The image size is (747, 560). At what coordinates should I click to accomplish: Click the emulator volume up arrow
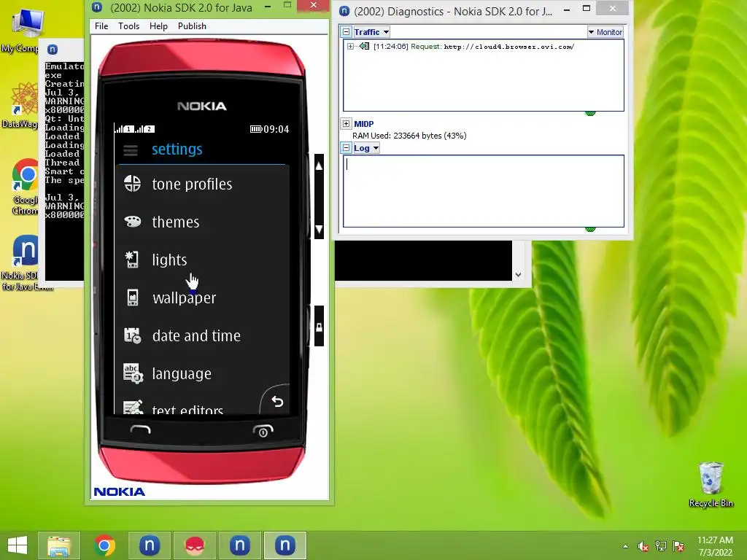(320, 166)
